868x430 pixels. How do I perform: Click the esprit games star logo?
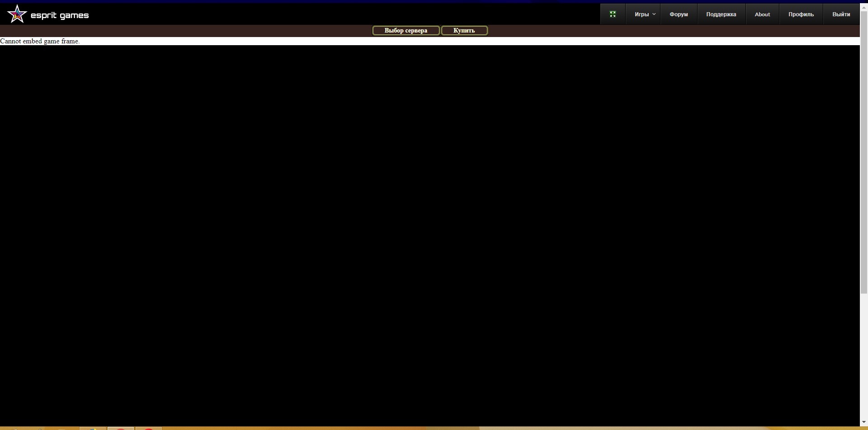(17, 14)
